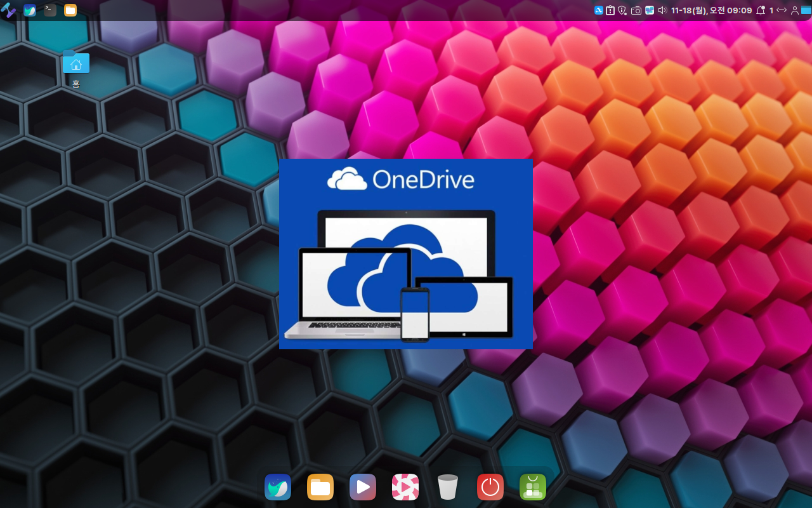This screenshot has width=812, height=508.
Task: Open clipboard alert tray icon
Action: [x=610, y=10]
